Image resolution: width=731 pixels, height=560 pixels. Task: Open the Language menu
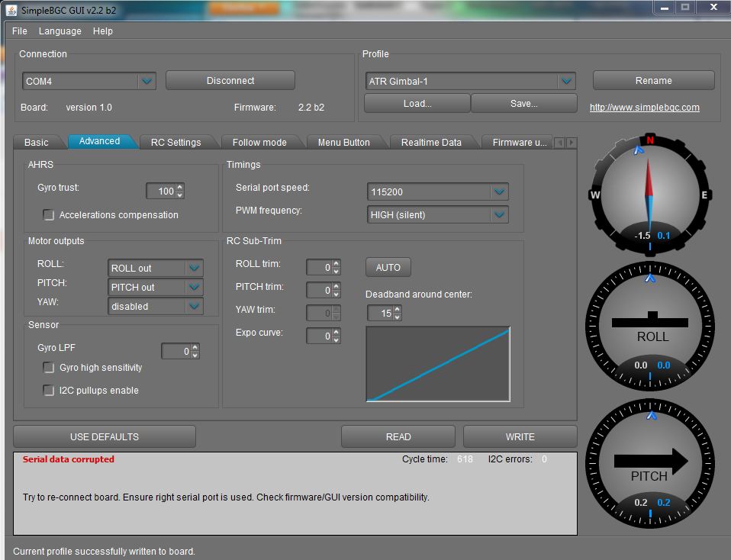60,31
